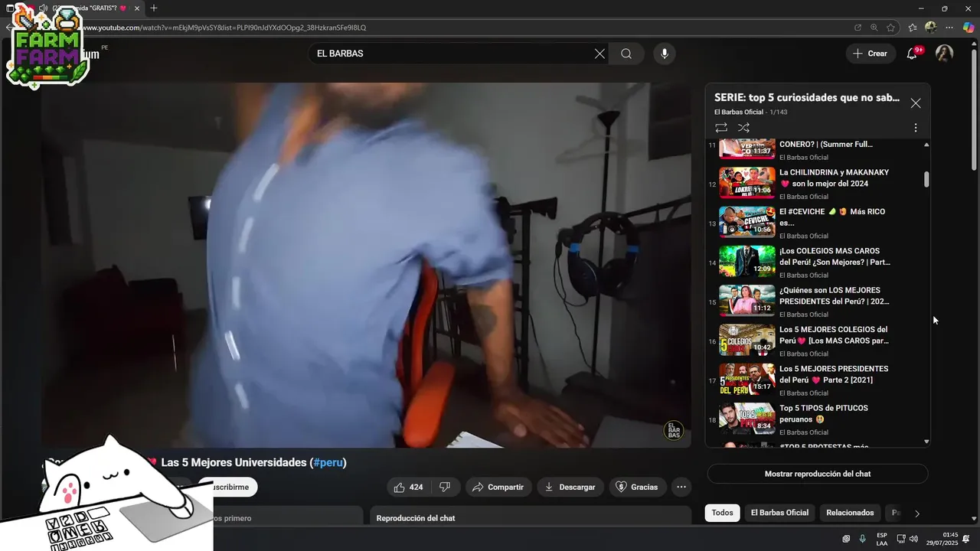Open browser settings ellipsis menu

coord(949,28)
